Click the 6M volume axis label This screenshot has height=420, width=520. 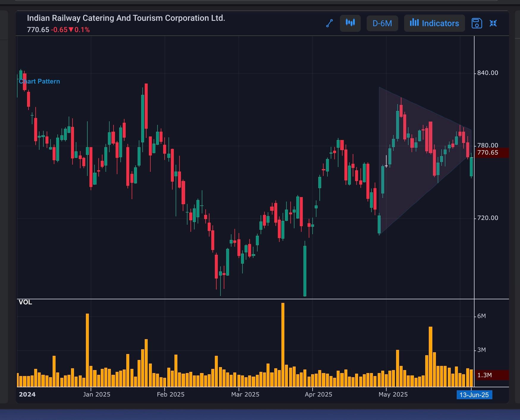click(482, 316)
